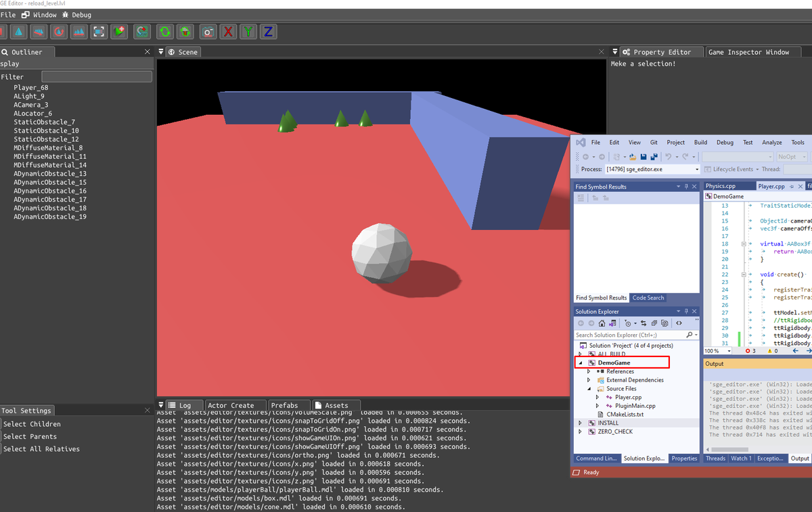Expand the ZERO_CHECK project node
This screenshot has width=812, height=512.
tap(580, 432)
